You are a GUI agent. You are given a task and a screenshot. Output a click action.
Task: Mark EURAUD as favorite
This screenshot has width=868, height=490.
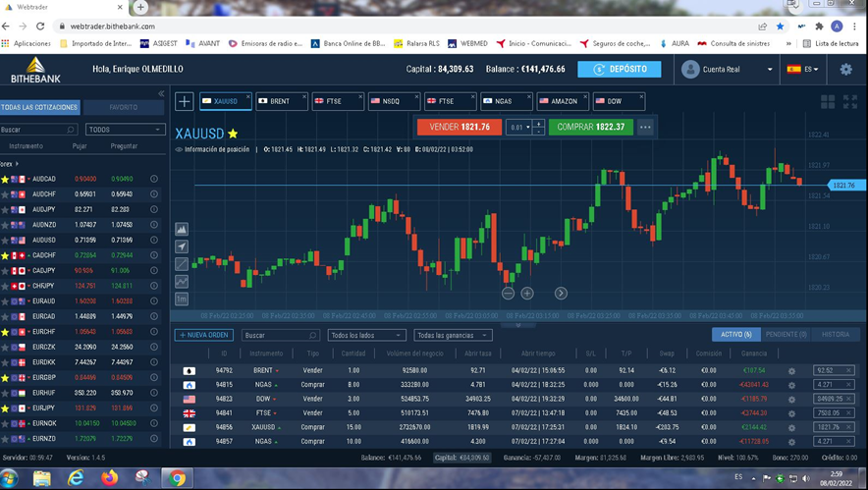tap(5, 301)
